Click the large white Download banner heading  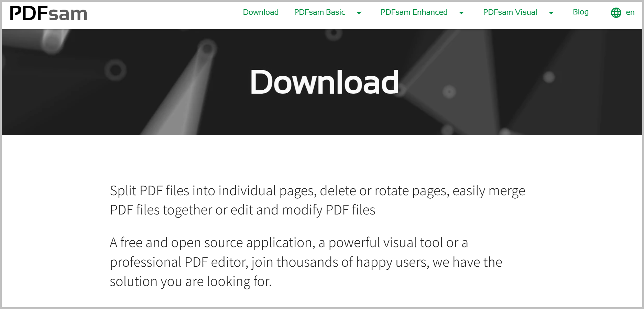(x=325, y=82)
